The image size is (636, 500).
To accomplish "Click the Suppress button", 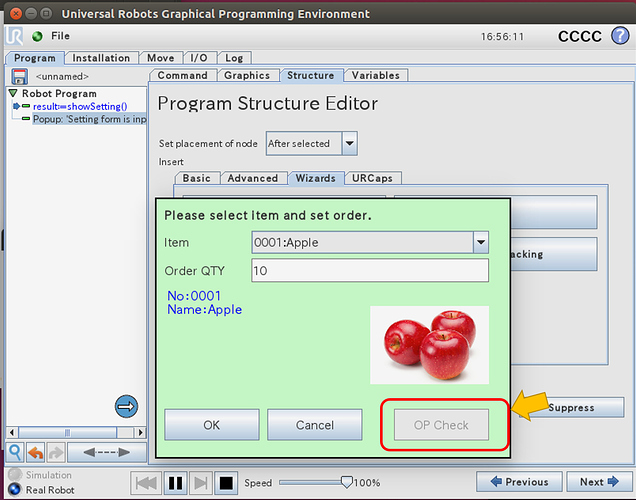I will (572, 408).
